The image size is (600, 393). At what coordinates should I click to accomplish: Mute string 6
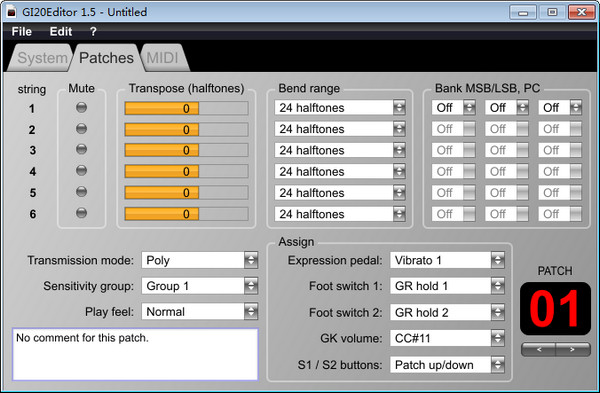(x=81, y=212)
